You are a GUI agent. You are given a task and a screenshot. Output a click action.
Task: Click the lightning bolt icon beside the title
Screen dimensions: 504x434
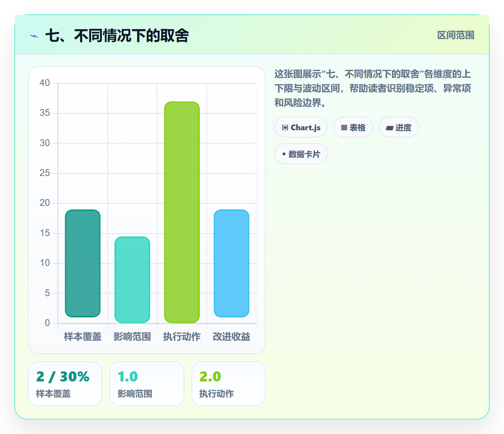tap(34, 36)
